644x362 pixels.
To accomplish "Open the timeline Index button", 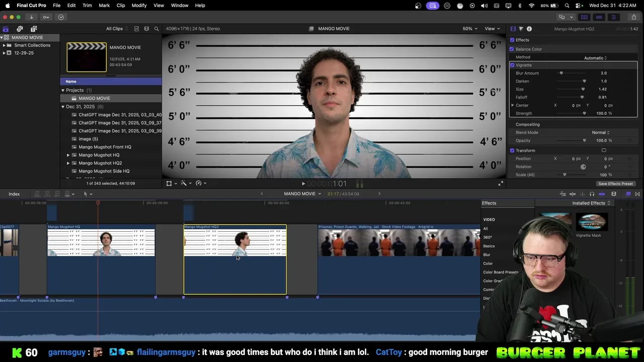I will (x=14, y=194).
